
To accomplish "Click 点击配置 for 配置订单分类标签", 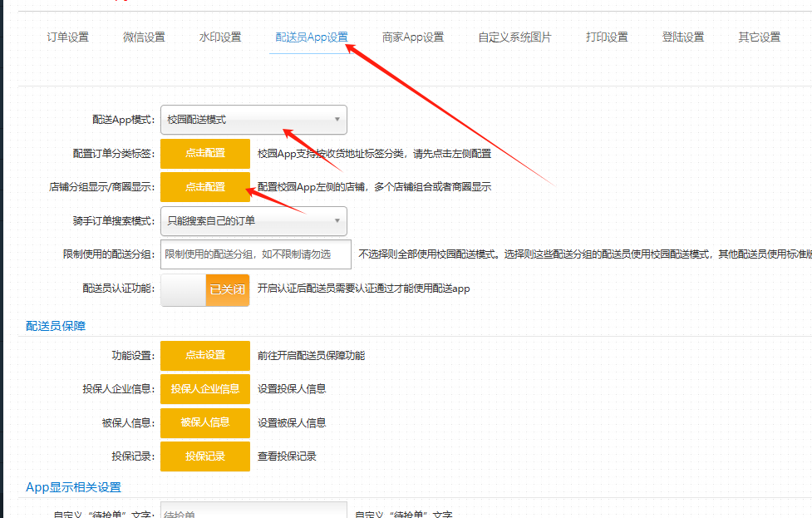I will [205, 153].
